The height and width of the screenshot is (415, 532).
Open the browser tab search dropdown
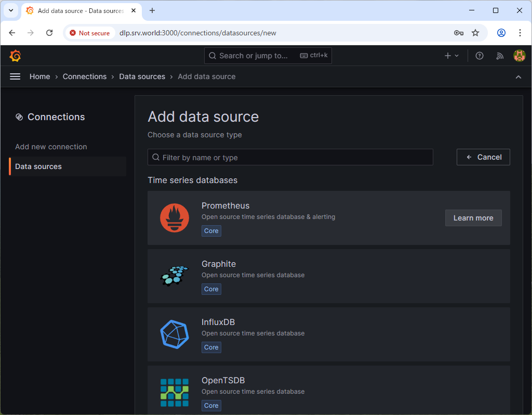pyautogui.click(x=11, y=10)
